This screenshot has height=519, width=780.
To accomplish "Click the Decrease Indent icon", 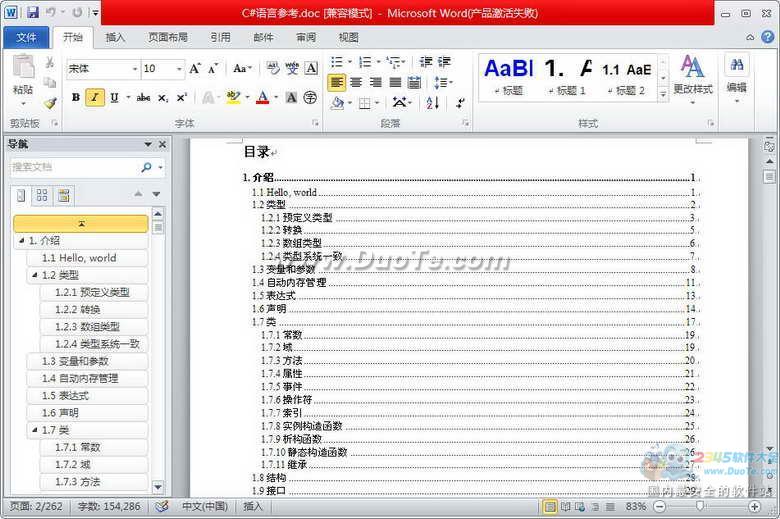I will tap(425, 62).
